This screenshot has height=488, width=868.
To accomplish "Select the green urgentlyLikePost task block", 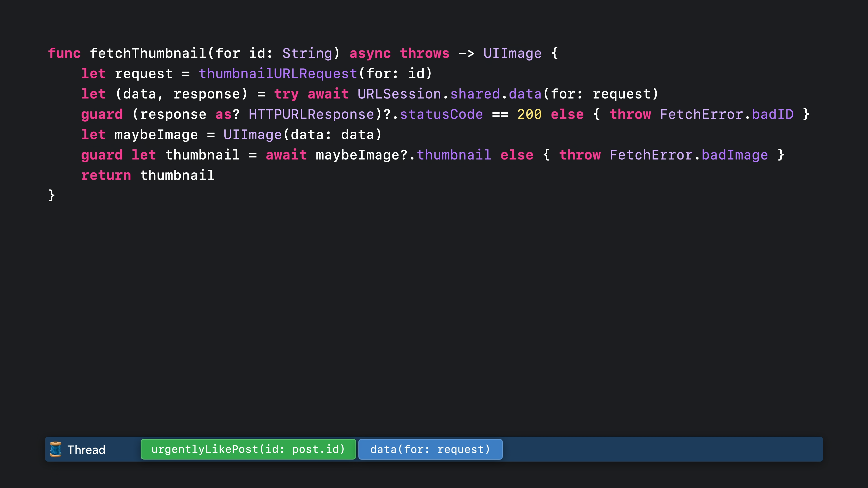I will coord(248,449).
